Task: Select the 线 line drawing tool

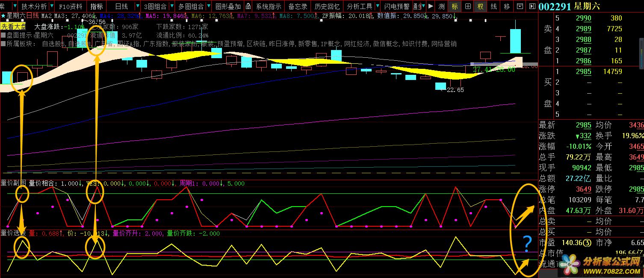Action: [494, 6]
